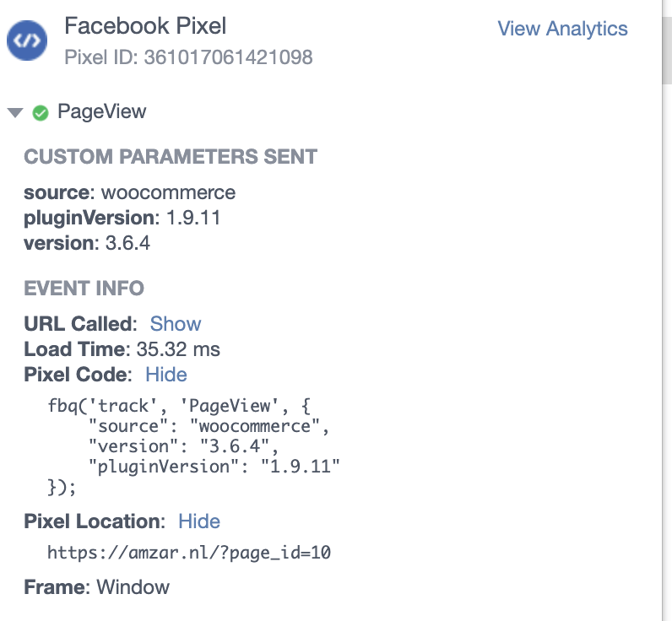Show the URL Called details
672x621 pixels.
click(176, 324)
